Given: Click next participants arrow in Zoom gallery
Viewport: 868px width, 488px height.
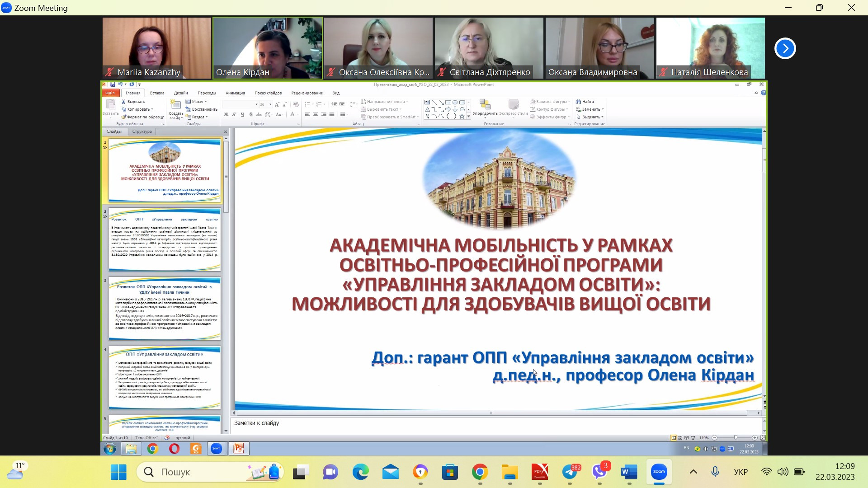Looking at the screenshot, I should click(x=785, y=48).
